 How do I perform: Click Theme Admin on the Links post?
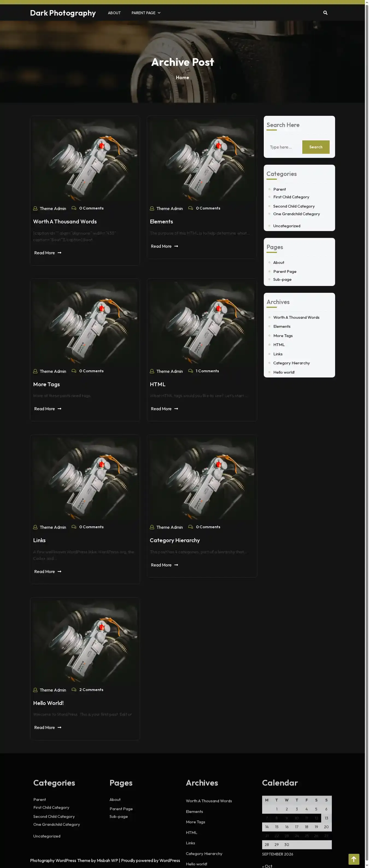(x=53, y=527)
